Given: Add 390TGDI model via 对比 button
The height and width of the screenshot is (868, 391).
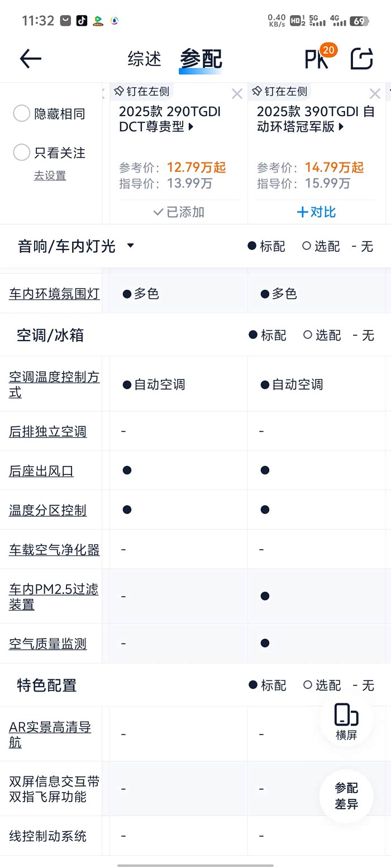Looking at the screenshot, I should click(x=316, y=212).
